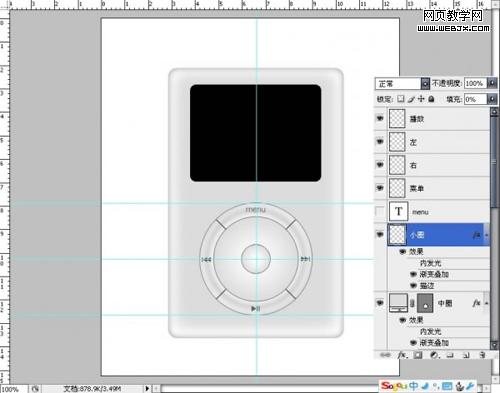Click the fx badge on 小圆 layer
This screenshot has width=500, height=393.
tap(477, 235)
